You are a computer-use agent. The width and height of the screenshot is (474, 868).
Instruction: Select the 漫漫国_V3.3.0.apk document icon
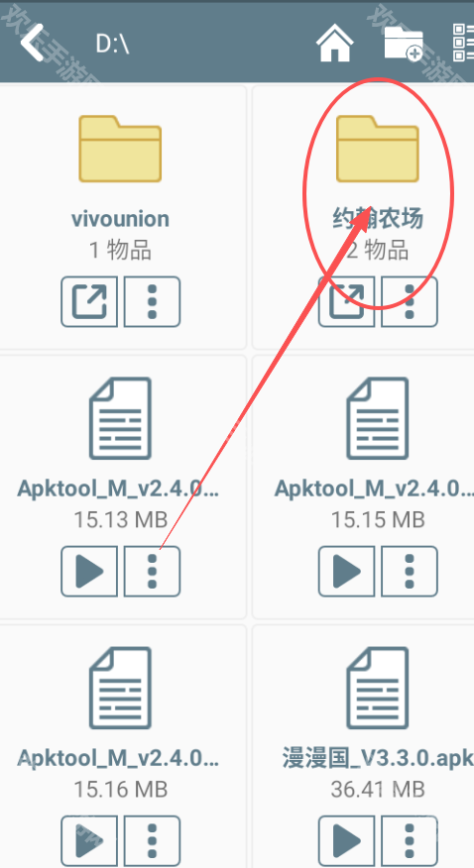coord(378,688)
